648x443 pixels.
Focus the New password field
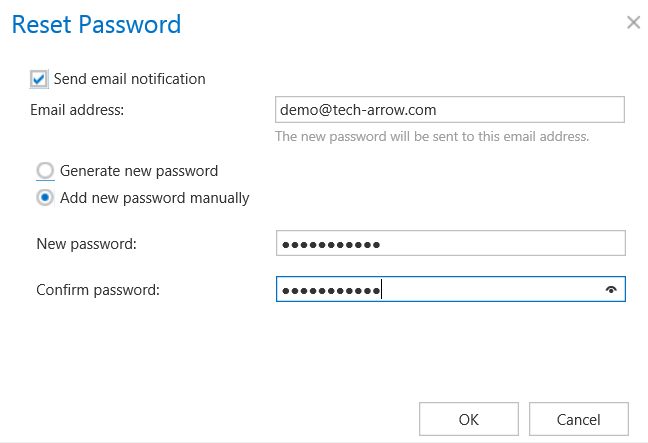pos(450,243)
